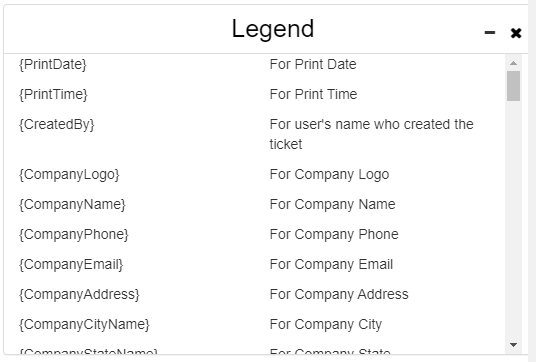Close the Legend panel
This screenshot has height=362, width=536.
tap(516, 33)
